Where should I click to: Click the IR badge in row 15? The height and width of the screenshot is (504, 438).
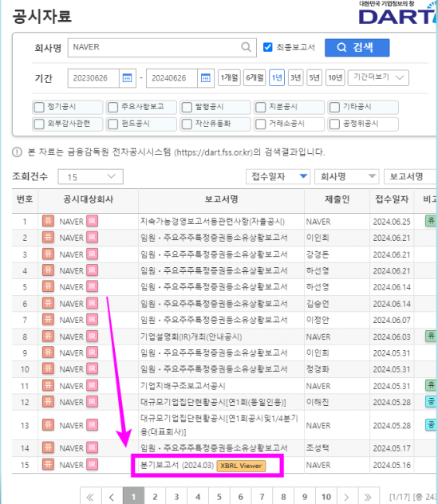click(92, 464)
